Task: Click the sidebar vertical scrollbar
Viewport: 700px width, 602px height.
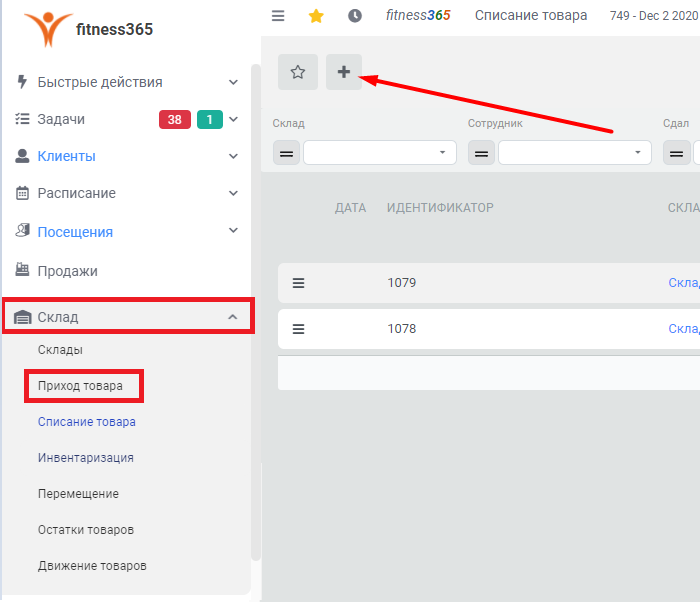Action: 256,313
